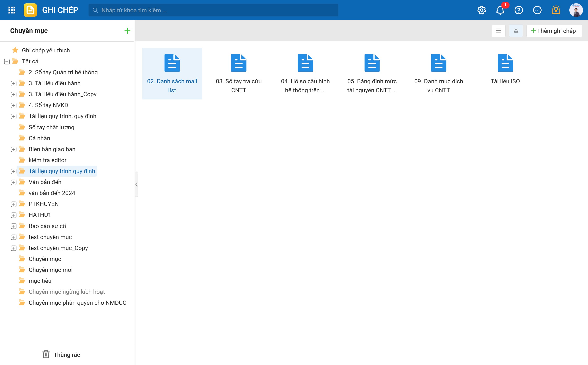The image size is (588, 365).
Task: Click the orange book lightbulb icon
Action: [556, 10]
